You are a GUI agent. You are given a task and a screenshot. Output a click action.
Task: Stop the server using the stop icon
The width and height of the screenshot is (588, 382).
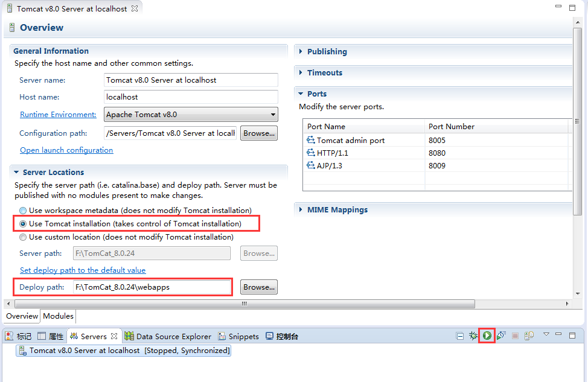515,336
